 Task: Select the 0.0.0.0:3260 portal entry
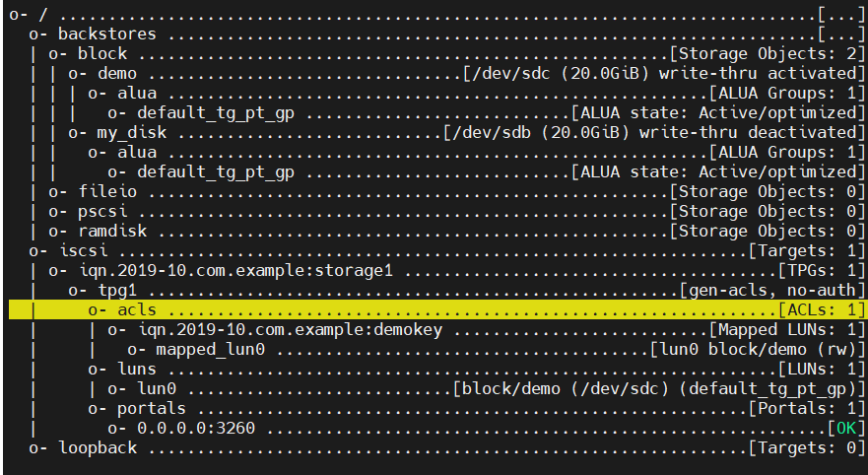(196, 429)
